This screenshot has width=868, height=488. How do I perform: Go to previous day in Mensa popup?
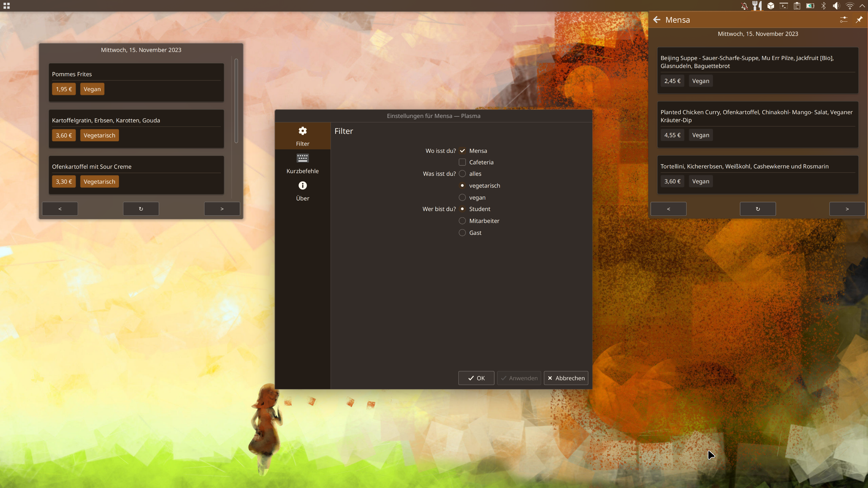(x=669, y=209)
